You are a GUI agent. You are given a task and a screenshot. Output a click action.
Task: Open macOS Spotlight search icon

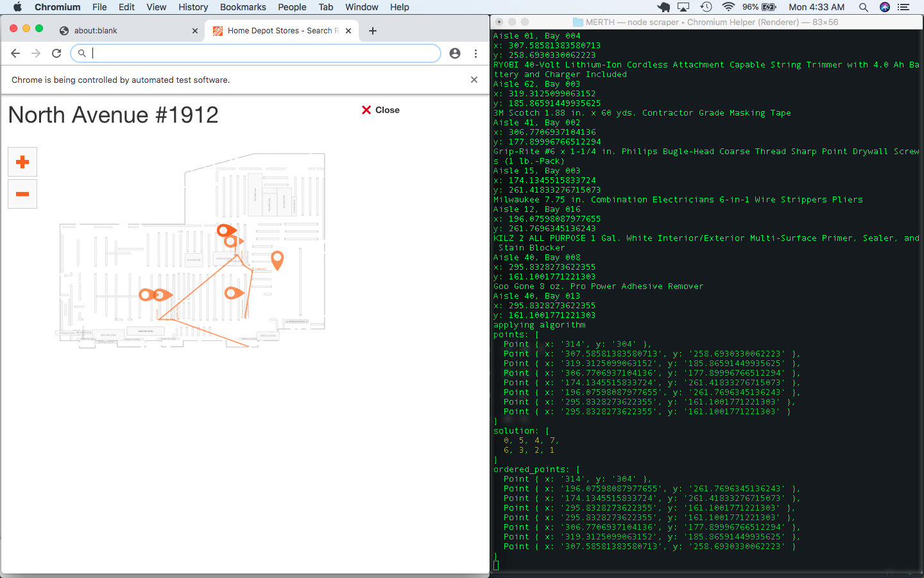[x=864, y=7]
